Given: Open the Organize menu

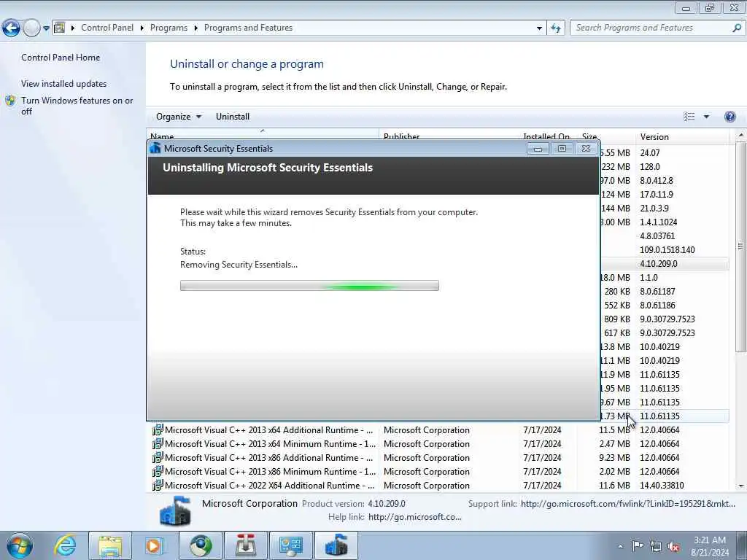Looking at the screenshot, I should tap(179, 117).
